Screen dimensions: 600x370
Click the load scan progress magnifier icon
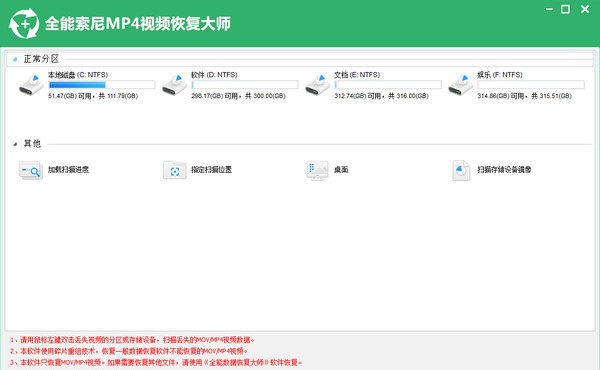coord(31,170)
